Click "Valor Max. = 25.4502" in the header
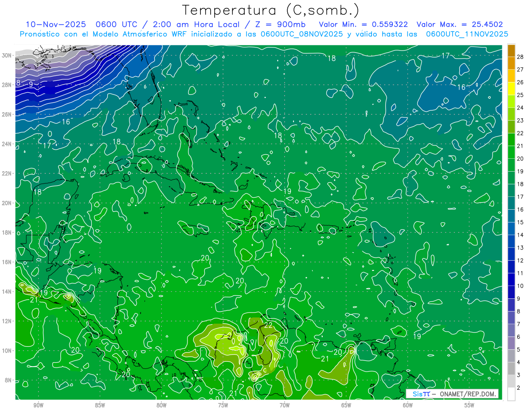 [460, 24]
